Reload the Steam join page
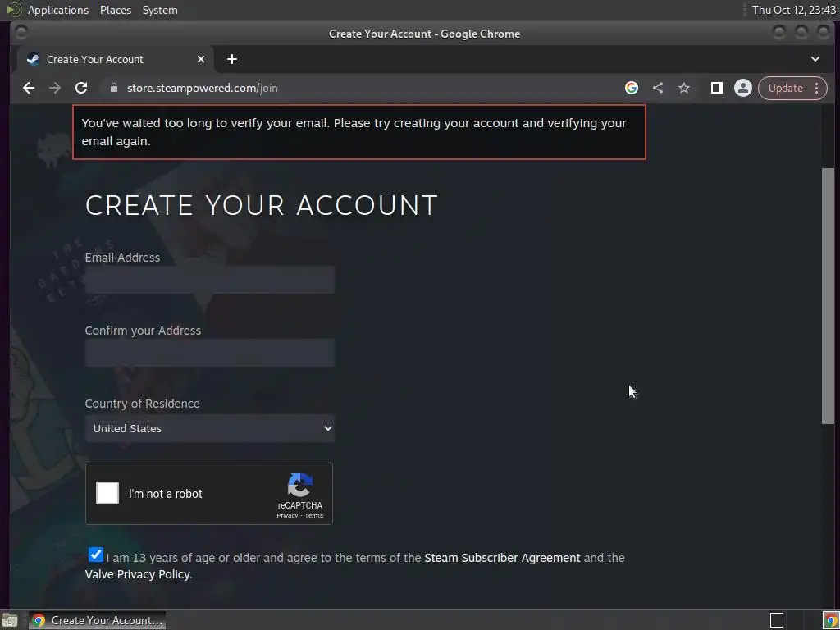This screenshot has width=840, height=630. (x=81, y=88)
